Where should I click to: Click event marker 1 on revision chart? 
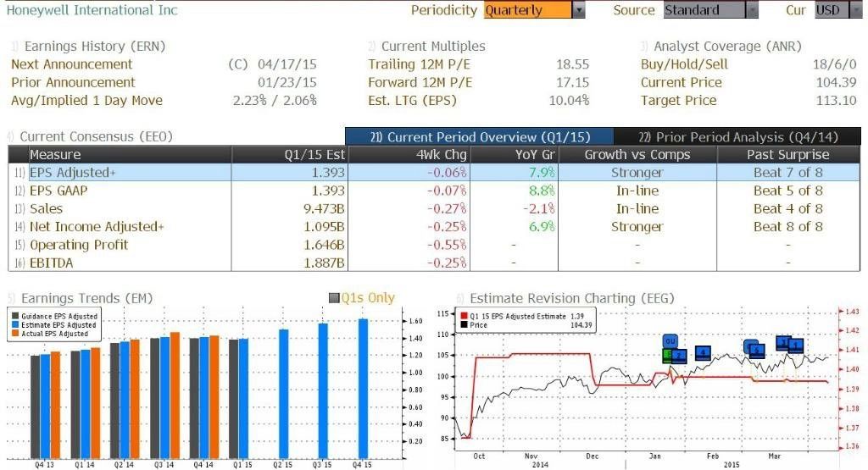(796, 346)
